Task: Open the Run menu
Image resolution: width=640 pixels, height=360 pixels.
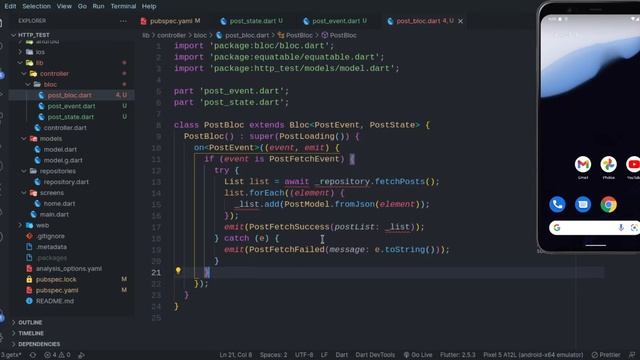Action: pyautogui.click(x=98, y=6)
